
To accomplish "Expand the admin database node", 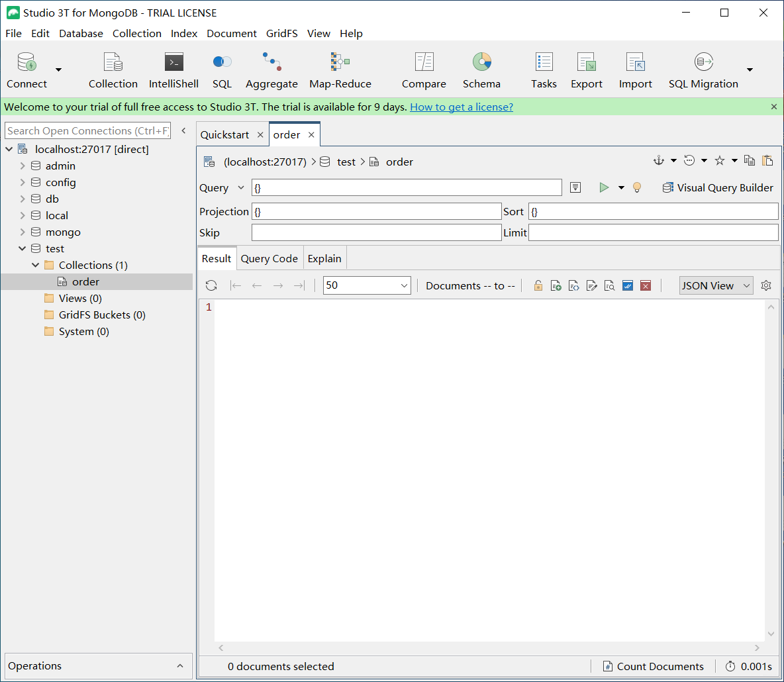I will pyautogui.click(x=23, y=166).
